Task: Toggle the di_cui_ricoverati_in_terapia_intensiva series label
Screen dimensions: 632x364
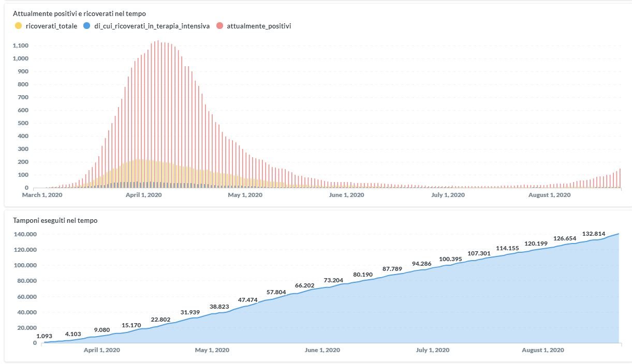Action: pyautogui.click(x=152, y=26)
